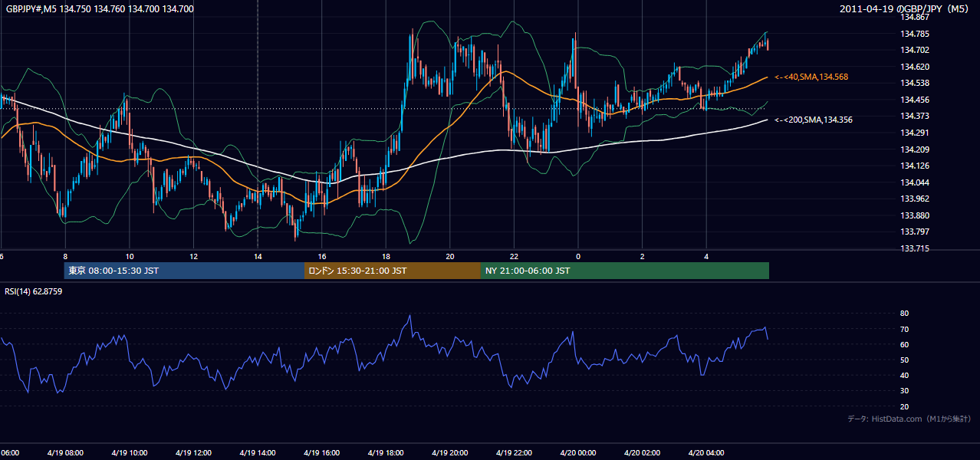Click the 4/19 22:00 date label

(514, 453)
